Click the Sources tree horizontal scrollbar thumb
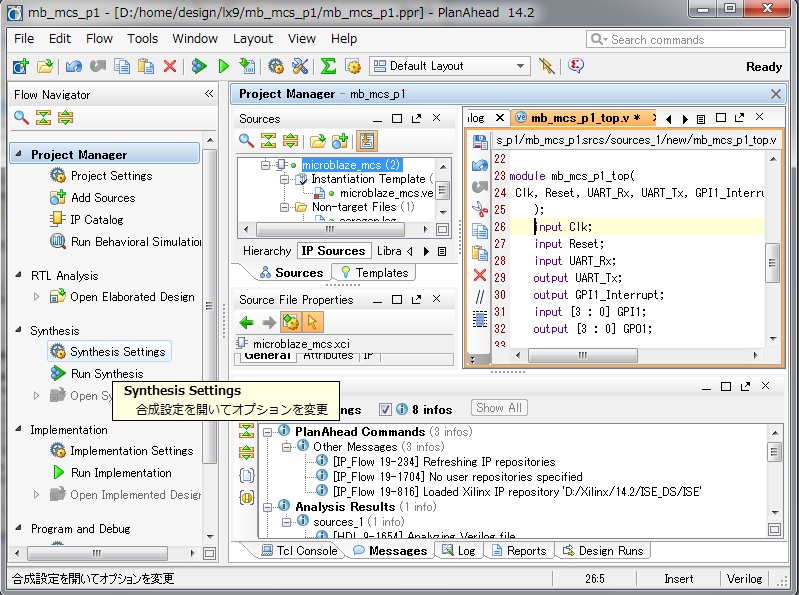Screen dimensions: 799x595 330,230
